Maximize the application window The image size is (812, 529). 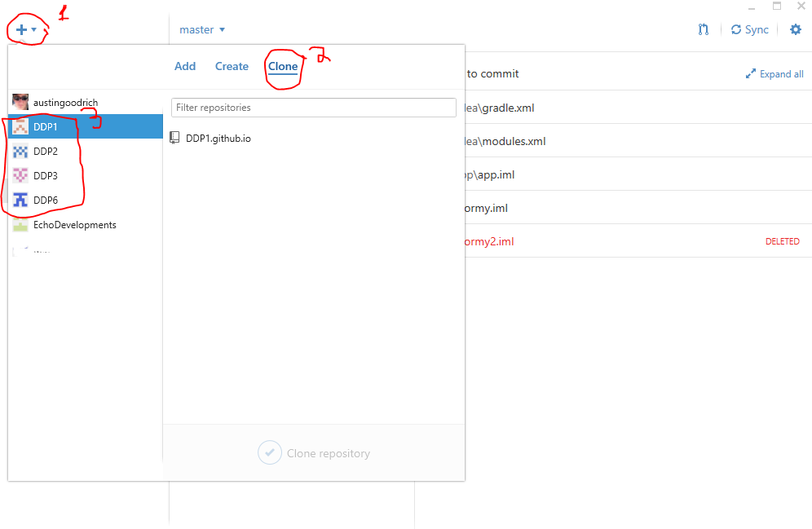click(777, 7)
